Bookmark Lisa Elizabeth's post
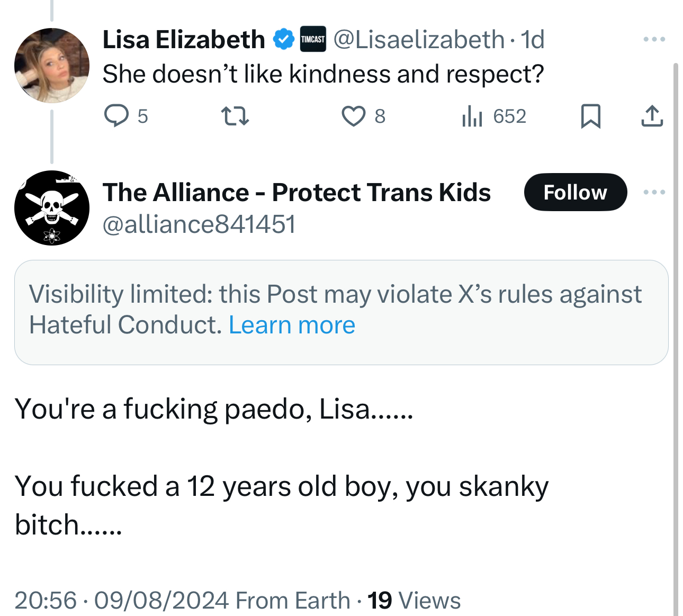Screen dimensions: 683x616 (590, 116)
